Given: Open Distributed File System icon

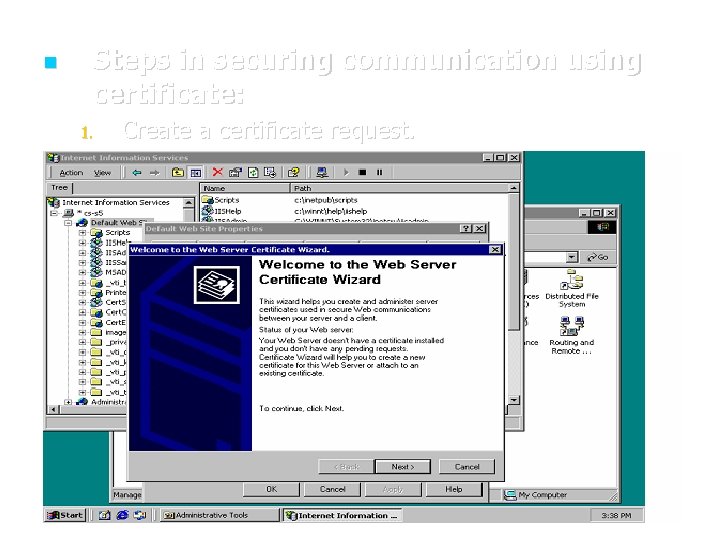Looking at the screenshot, I should pos(572,289).
